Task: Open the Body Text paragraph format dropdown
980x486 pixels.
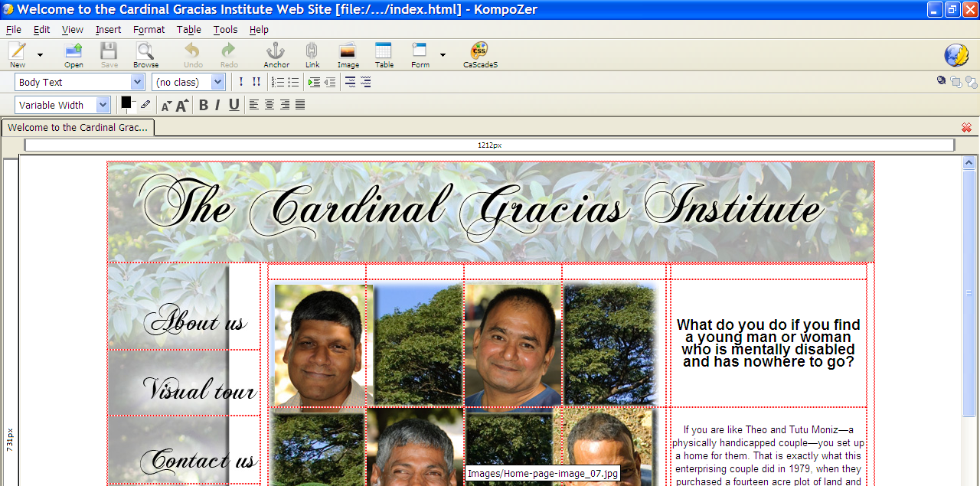Action: click(80, 82)
